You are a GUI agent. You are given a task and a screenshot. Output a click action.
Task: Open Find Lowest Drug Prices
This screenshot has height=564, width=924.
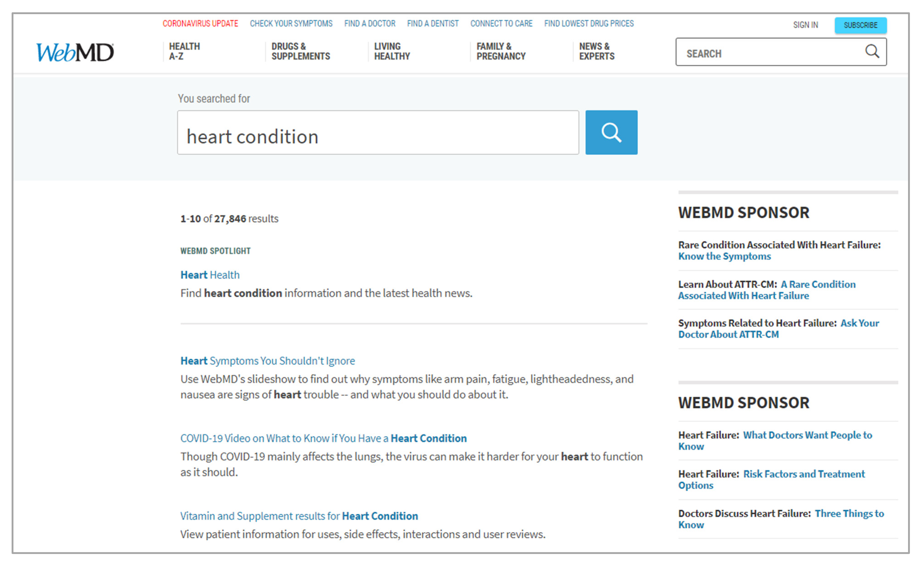click(589, 24)
